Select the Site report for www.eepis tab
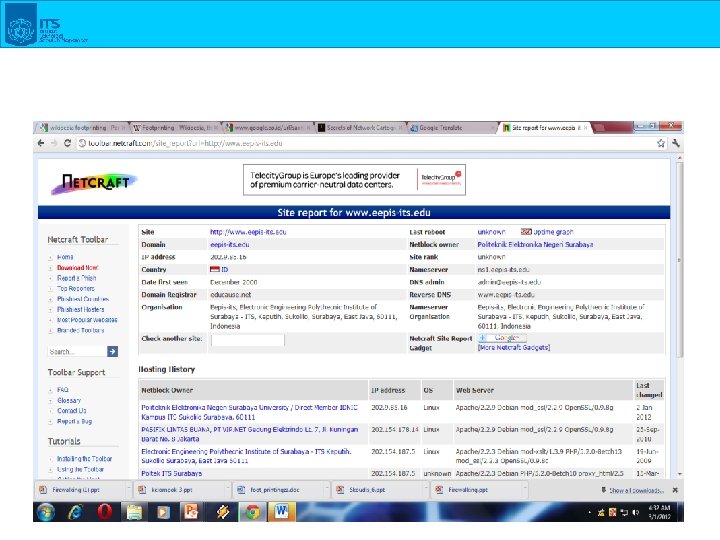 tap(544, 128)
